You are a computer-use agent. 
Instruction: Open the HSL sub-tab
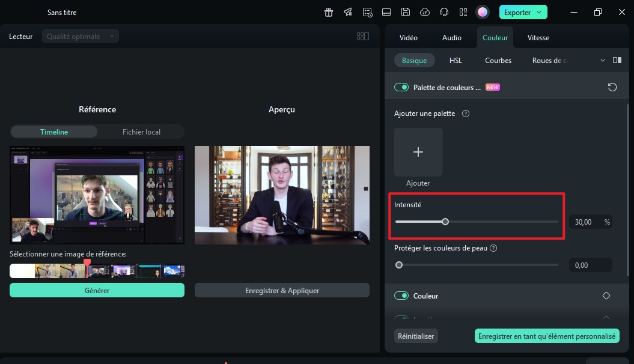pos(456,60)
